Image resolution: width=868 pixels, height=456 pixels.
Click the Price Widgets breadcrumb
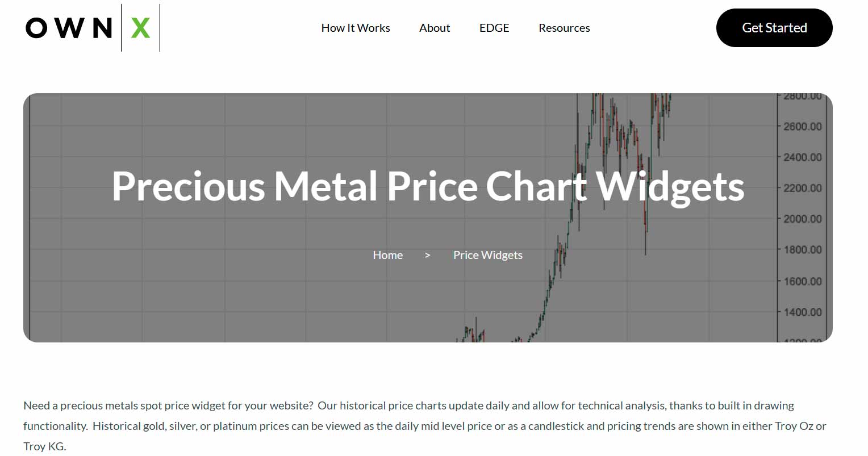click(488, 255)
